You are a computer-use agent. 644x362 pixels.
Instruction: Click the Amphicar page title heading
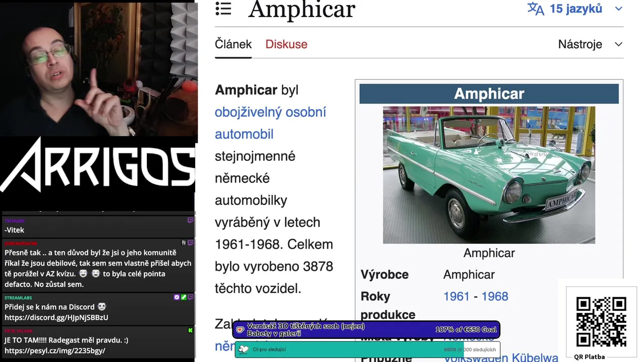pyautogui.click(x=302, y=9)
